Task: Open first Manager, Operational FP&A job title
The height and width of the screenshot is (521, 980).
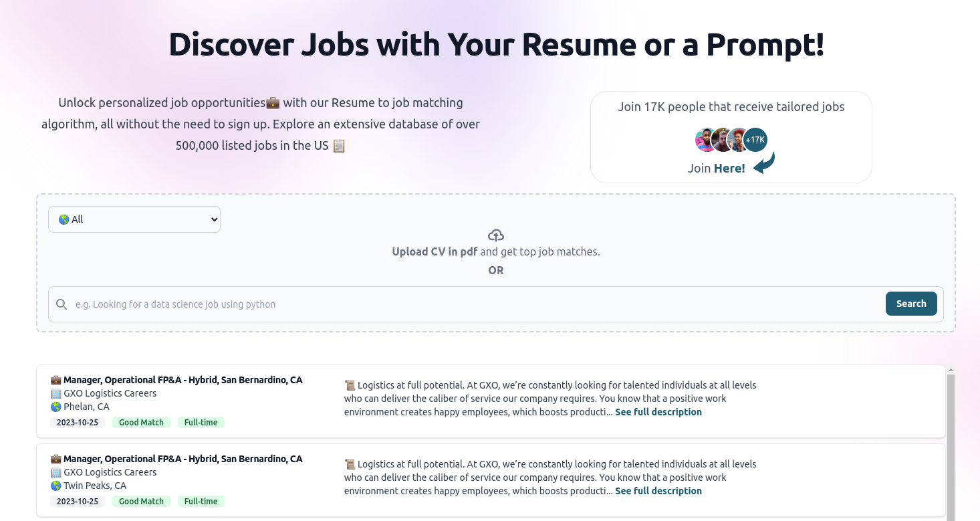Action: [182, 380]
